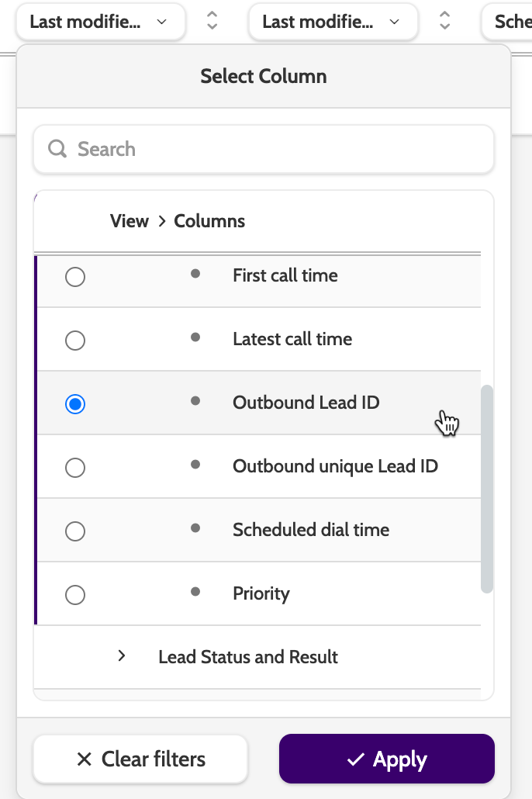Click the View breadcrumb item
This screenshot has width=532, height=799.
point(129,221)
